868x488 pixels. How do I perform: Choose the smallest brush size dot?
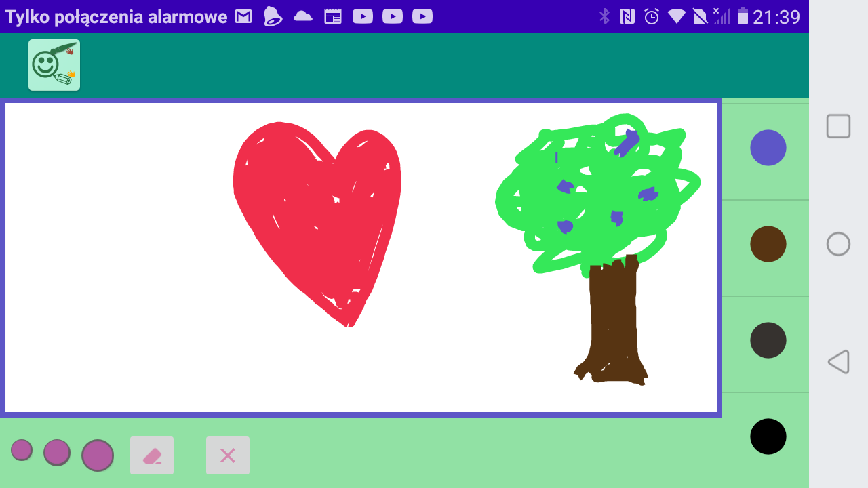(x=22, y=450)
